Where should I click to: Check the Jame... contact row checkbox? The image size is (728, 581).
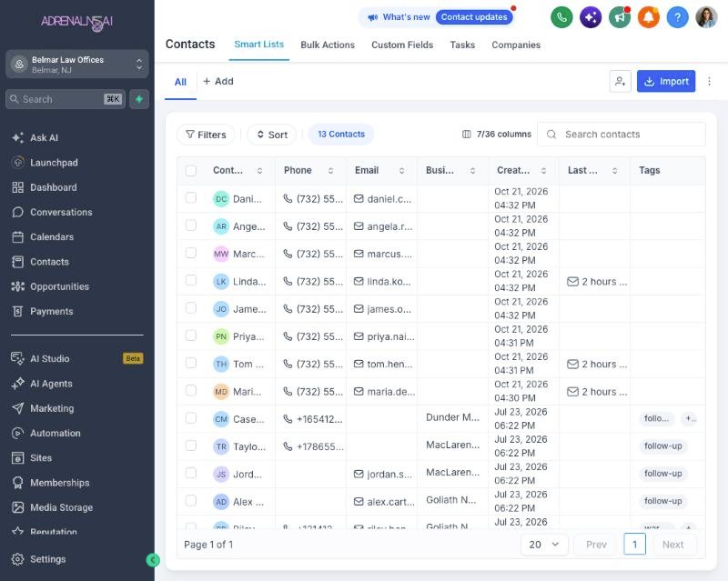coord(191,307)
